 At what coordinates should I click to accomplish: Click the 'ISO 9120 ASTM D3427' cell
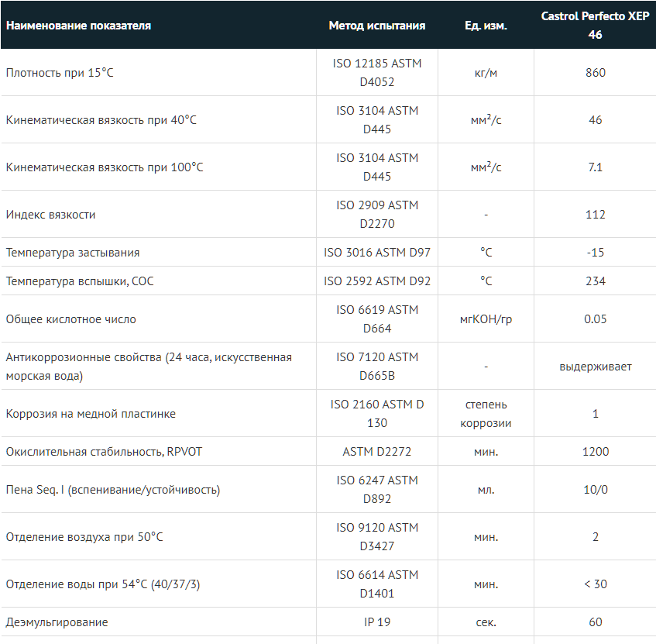pos(377,536)
